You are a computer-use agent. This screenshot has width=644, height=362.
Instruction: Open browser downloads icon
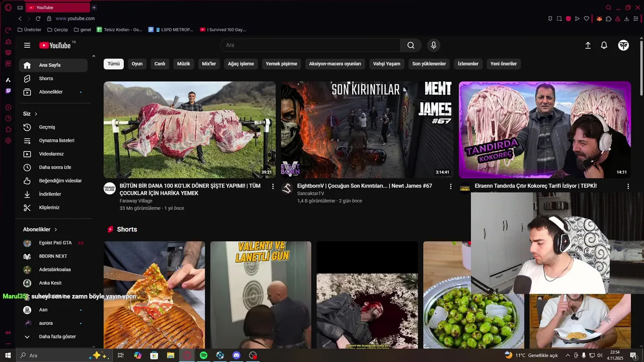tap(626, 19)
